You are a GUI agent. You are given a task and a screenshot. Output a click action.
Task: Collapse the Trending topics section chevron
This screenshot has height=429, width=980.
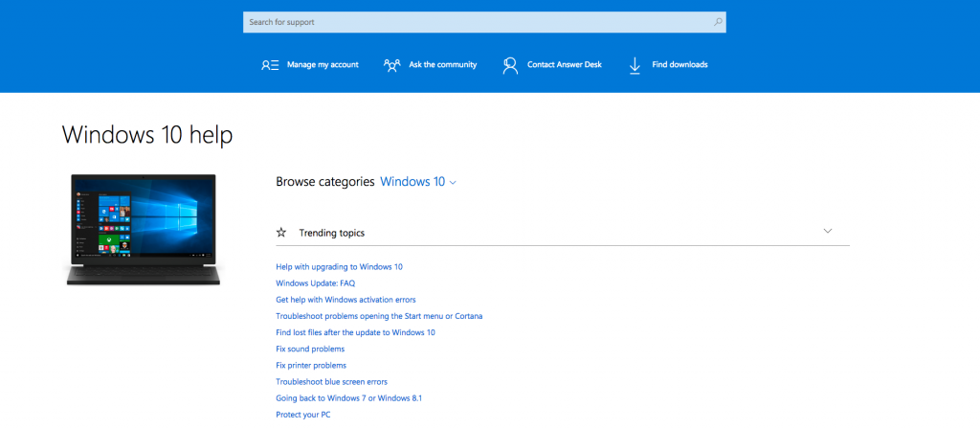click(828, 232)
